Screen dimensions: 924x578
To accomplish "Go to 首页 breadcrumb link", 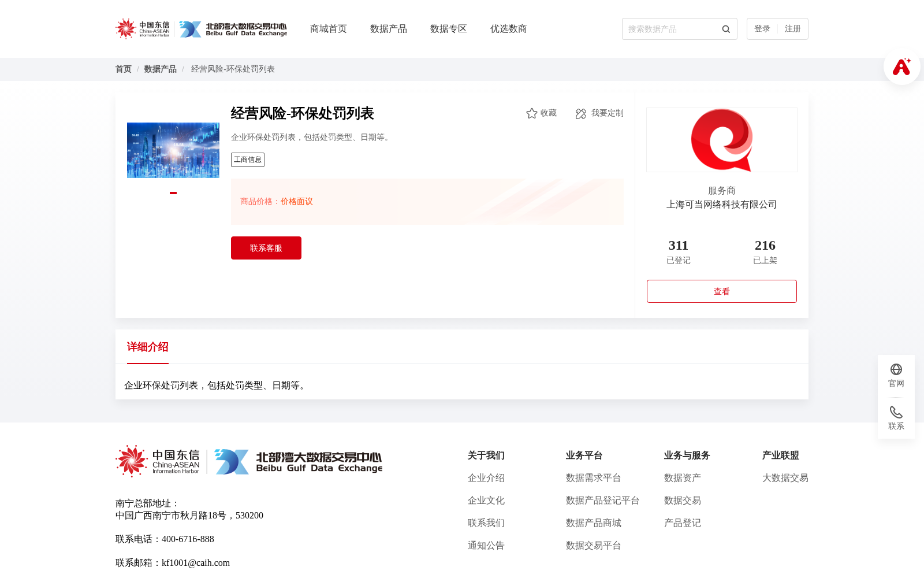I will pyautogui.click(x=124, y=69).
